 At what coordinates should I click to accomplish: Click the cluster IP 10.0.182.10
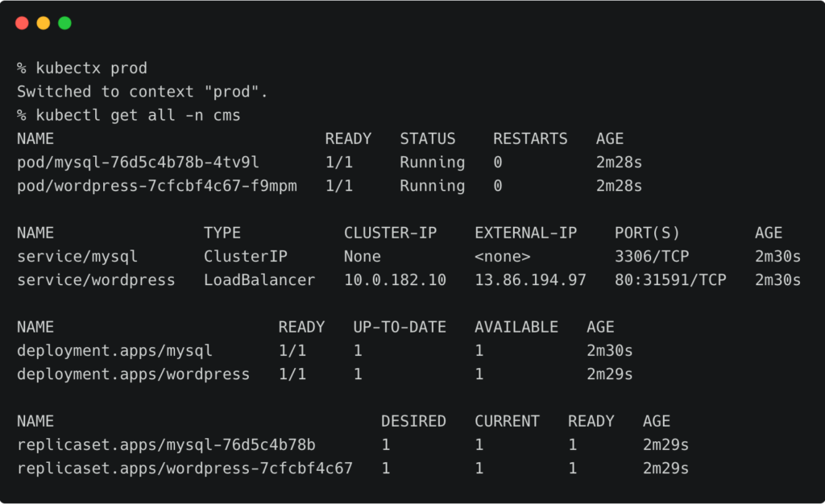[x=395, y=280]
